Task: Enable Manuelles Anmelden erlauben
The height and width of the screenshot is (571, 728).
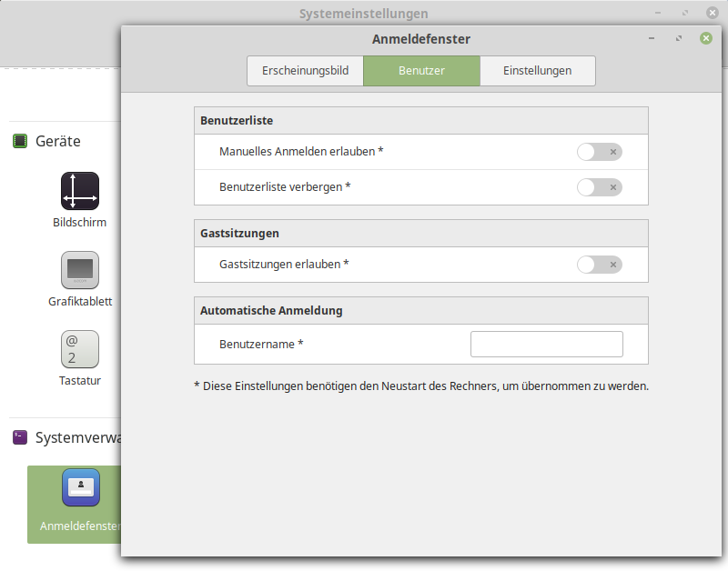Action: pyautogui.click(x=600, y=152)
